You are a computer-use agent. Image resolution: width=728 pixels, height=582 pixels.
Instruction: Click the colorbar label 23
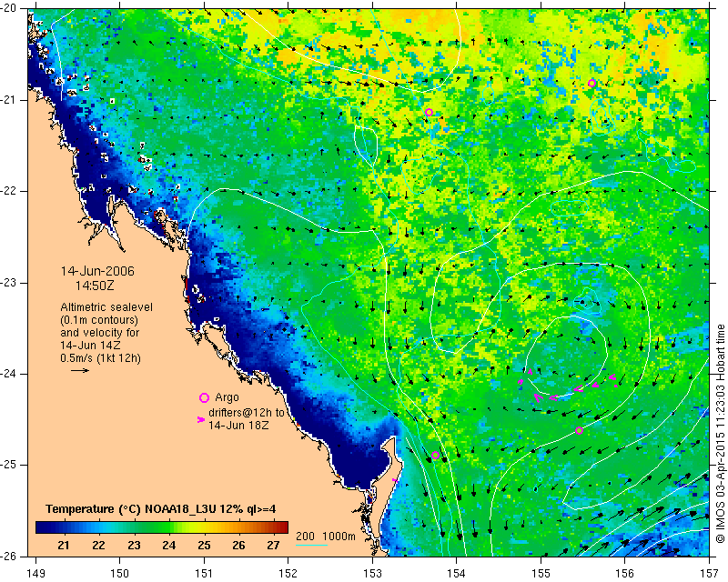(134, 545)
